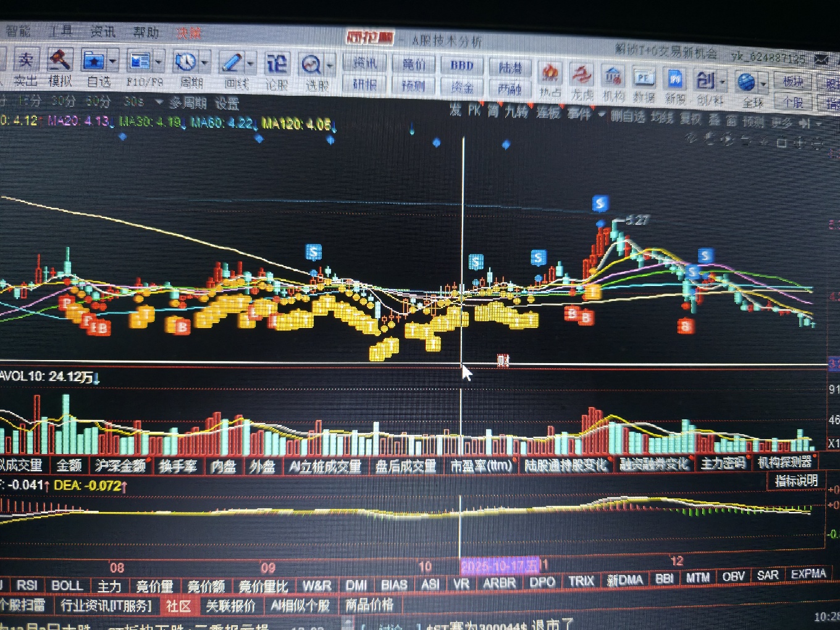
Task: Open period dropdown arrow before 多周期
Action: point(159,102)
